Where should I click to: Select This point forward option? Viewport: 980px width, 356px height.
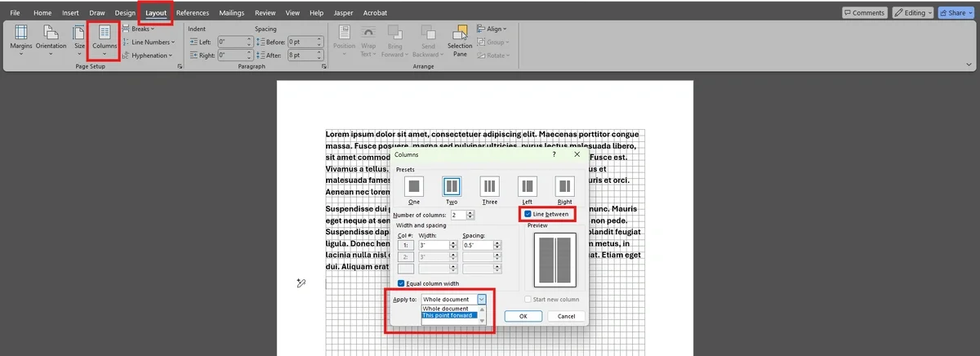click(448, 315)
